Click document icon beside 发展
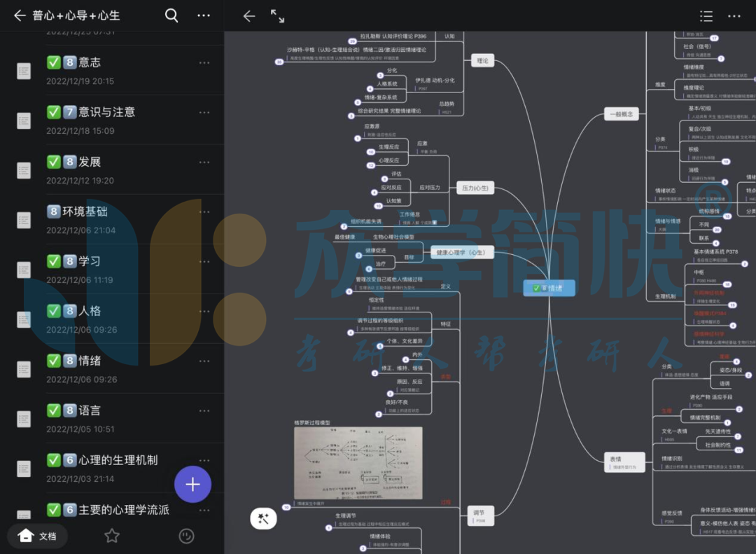 pos(24,170)
